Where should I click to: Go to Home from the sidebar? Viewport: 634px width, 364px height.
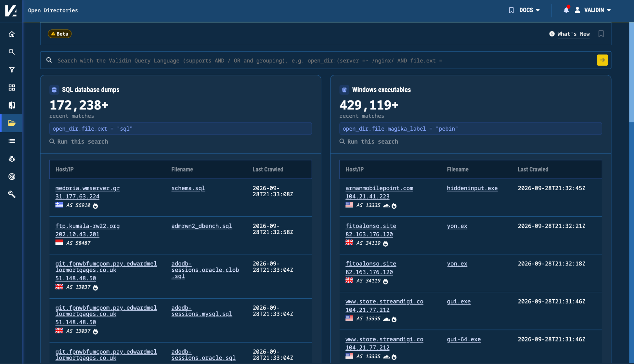coord(12,34)
